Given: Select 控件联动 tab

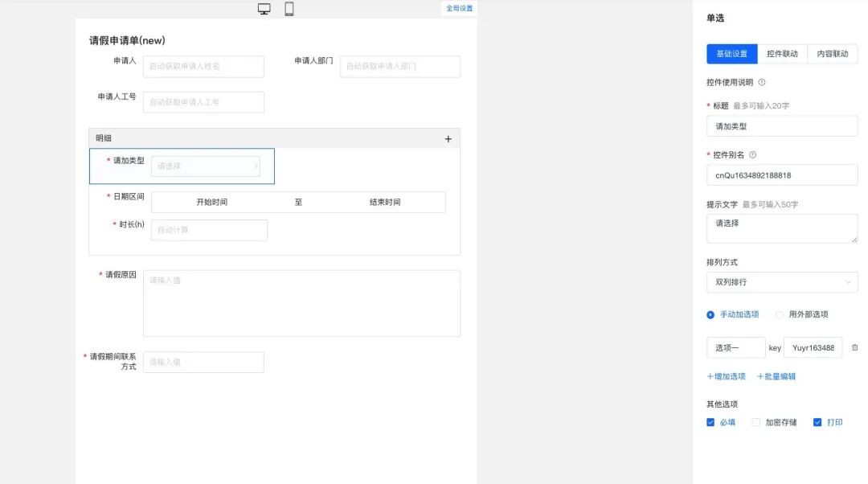Looking at the screenshot, I should pos(782,54).
